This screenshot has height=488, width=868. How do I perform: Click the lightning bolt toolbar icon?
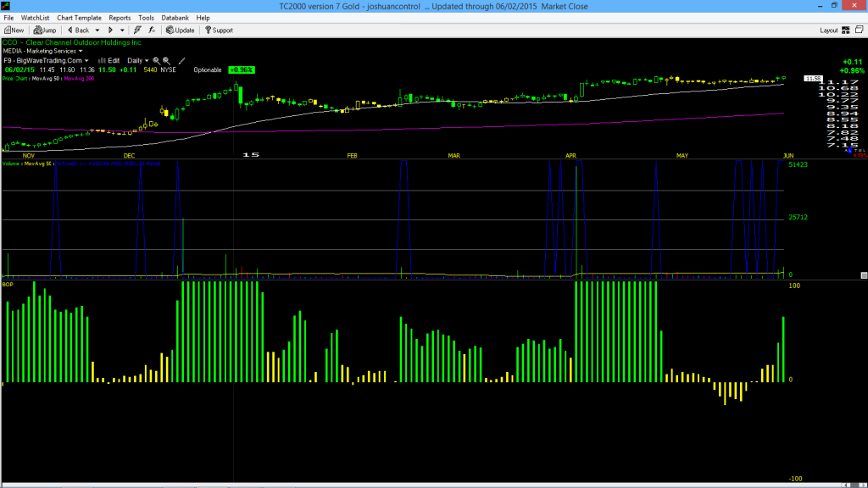(137, 30)
